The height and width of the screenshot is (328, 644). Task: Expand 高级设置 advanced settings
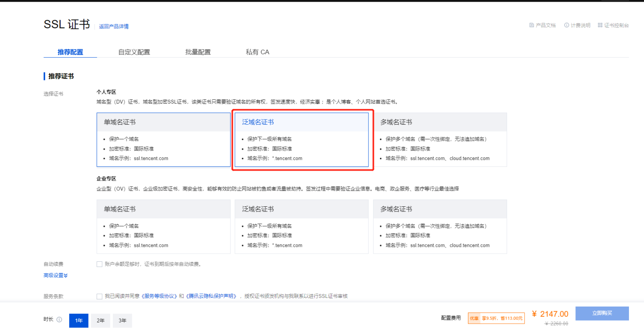coord(55,275)
